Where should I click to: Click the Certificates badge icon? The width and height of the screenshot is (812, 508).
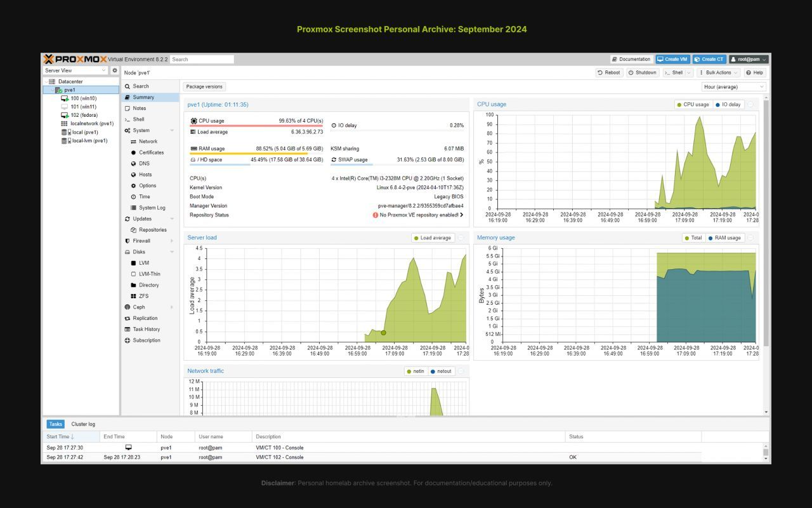133,152
